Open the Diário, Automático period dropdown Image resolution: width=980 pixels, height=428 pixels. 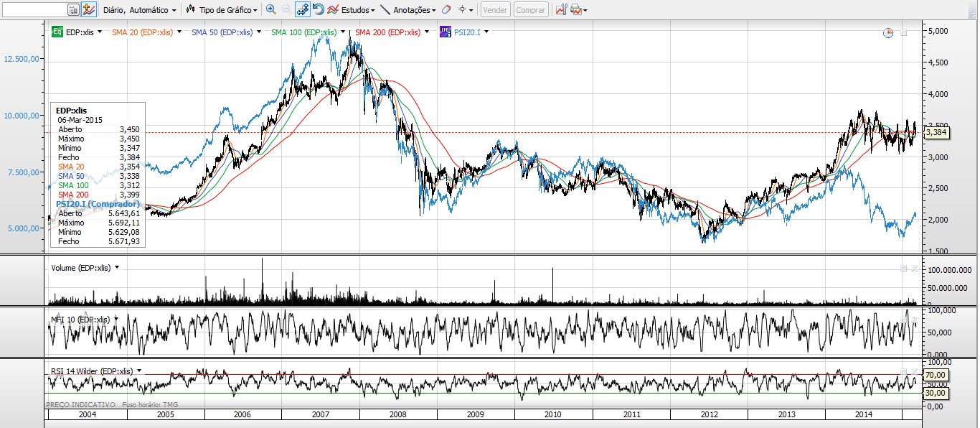click(140, 10)
